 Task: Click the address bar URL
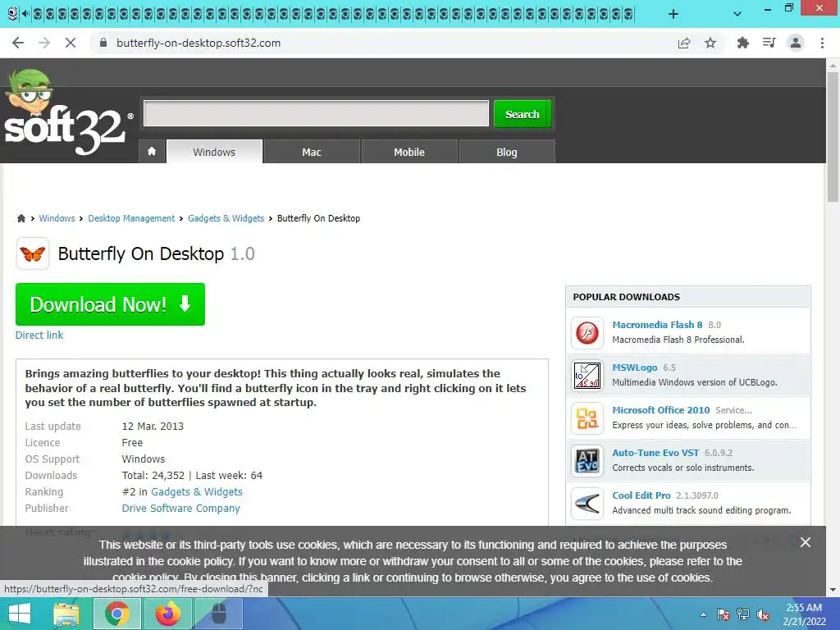(x=199, y=43)
